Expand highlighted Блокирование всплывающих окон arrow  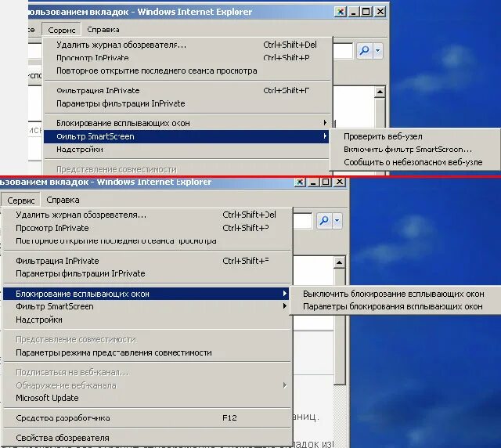[x=284, y=294]
